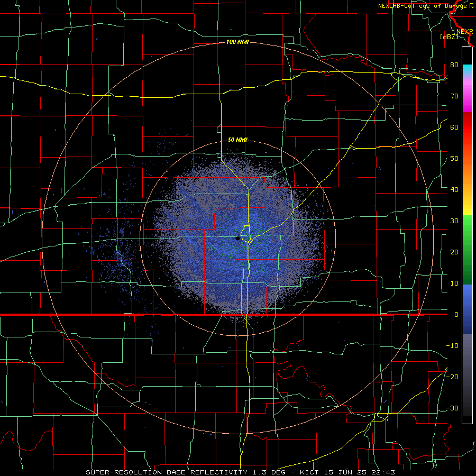Click the 40 dBZ scale value
The width and height of the screenshot is (476, 476).
click(x=454, y=190)
